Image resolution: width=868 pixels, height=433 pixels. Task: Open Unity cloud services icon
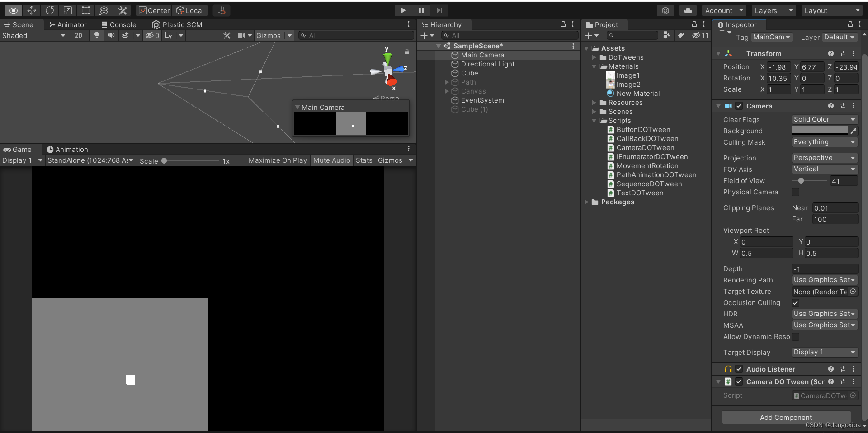click(688, 10)
